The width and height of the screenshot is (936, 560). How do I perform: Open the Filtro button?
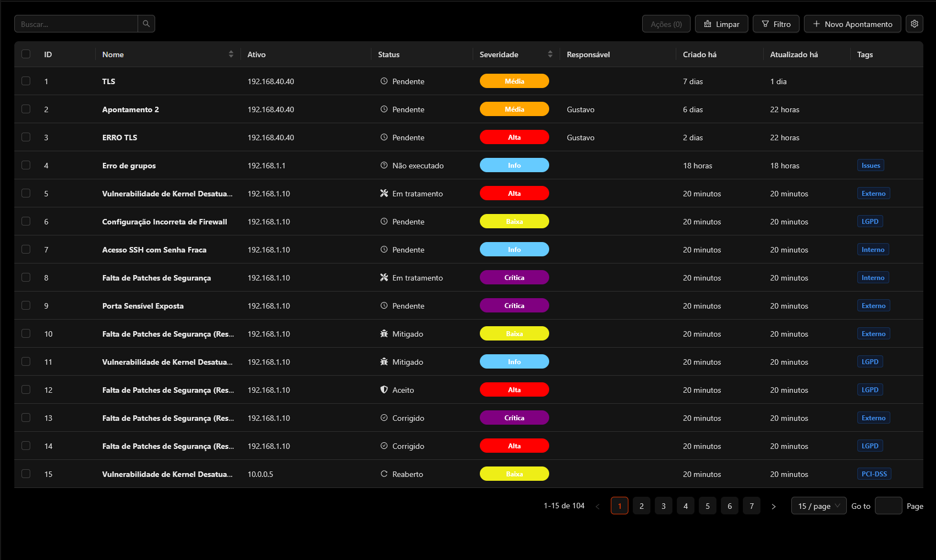pos(776,24)
